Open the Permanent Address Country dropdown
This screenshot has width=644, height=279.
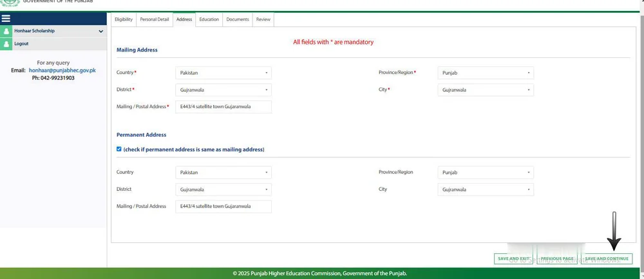223,173
